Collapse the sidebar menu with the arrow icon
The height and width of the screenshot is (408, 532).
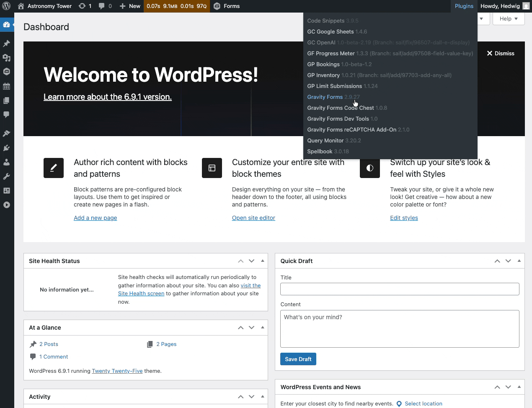tap(6, 205)
